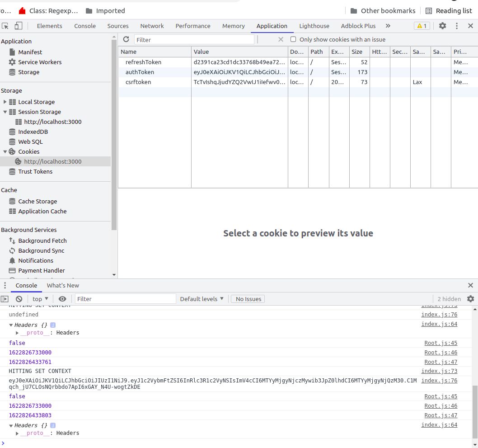Show console sidebar icon
Viewport: 478px width, 448px height.
tap(5, 299)
